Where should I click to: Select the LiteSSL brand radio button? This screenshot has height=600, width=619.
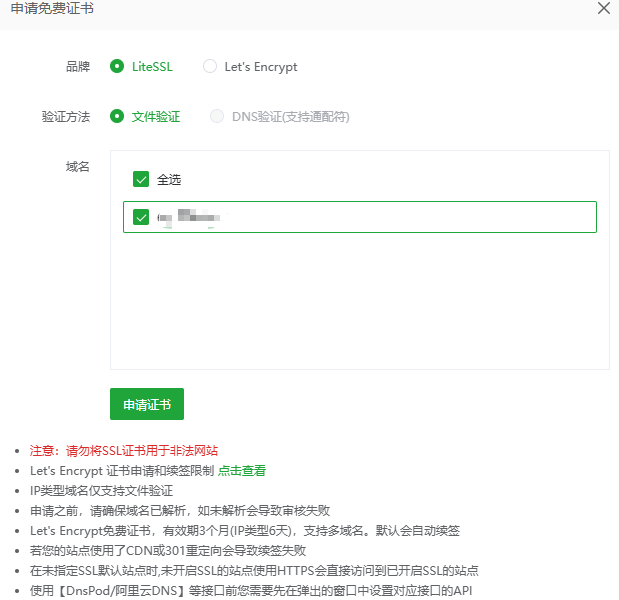coord(117,66)
